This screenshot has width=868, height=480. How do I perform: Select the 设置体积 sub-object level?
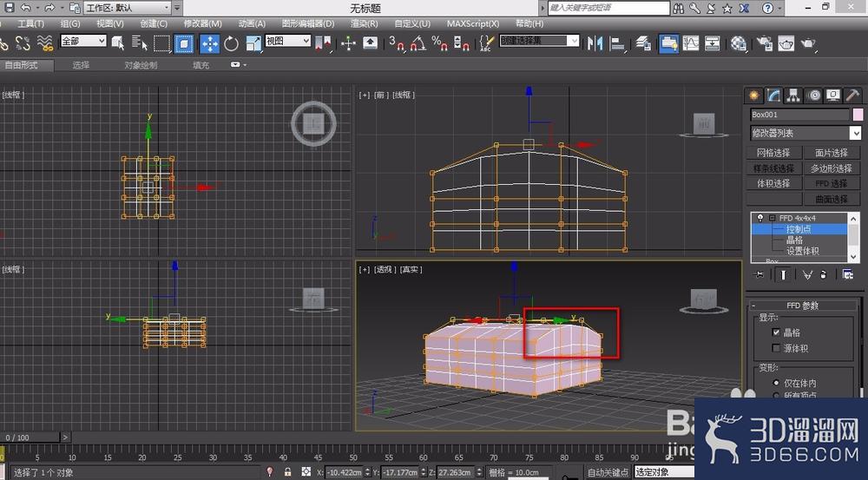click(x=803, y=251)
